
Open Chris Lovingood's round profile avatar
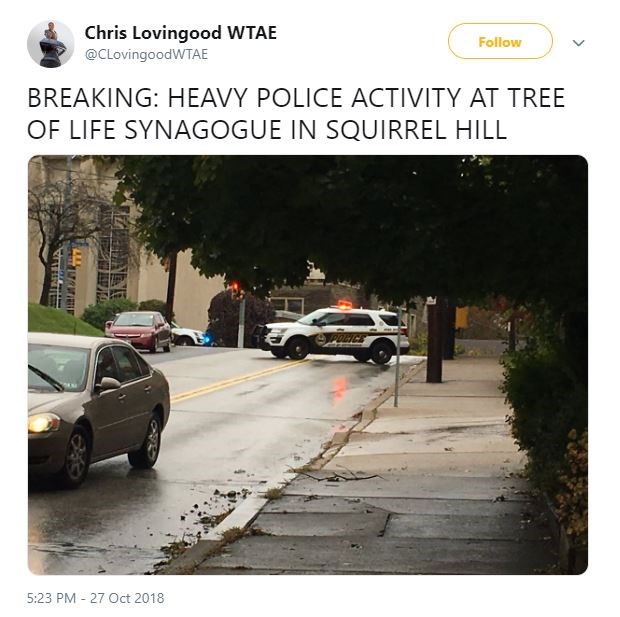(51, 44)
